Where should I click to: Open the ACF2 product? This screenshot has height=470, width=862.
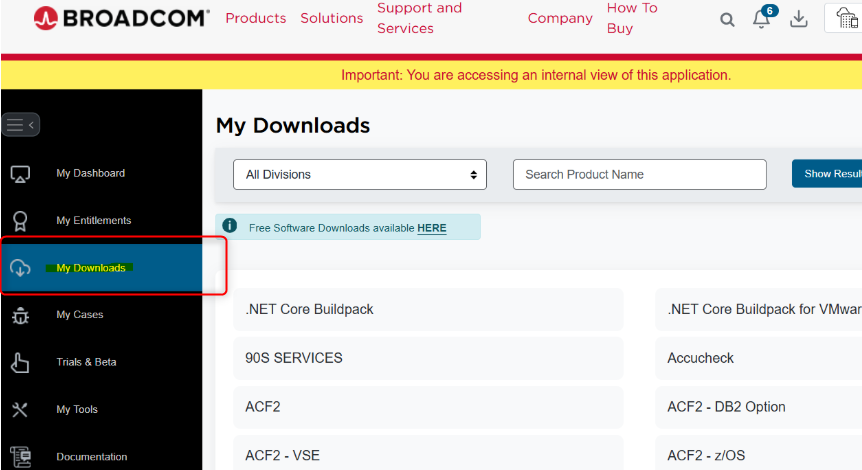(x=428, y=407)
